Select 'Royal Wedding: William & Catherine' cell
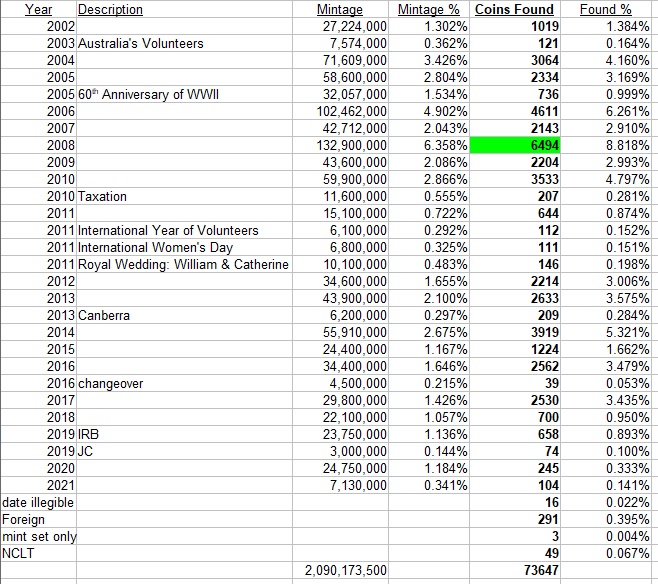658x584 pixels. pyautogui.click(x=184, y=264)
